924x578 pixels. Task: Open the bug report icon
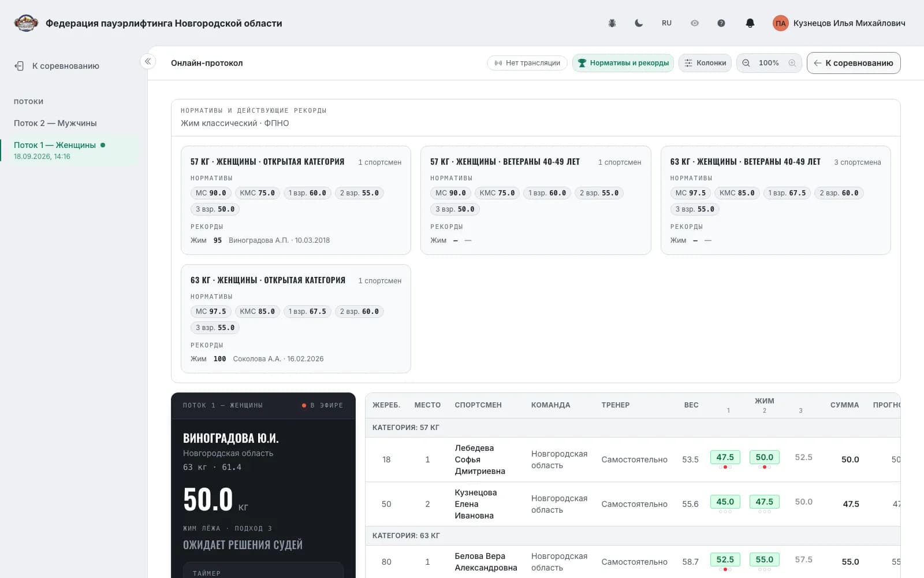tap(612, 23)
